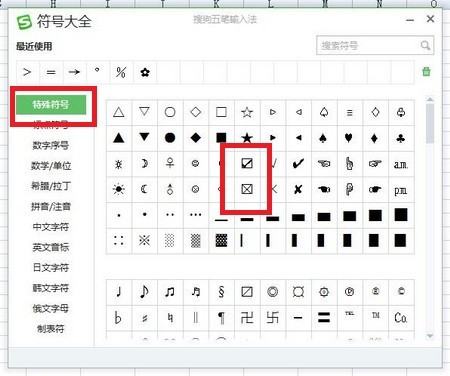Insert the solid black sun symbol

(119, 189)
